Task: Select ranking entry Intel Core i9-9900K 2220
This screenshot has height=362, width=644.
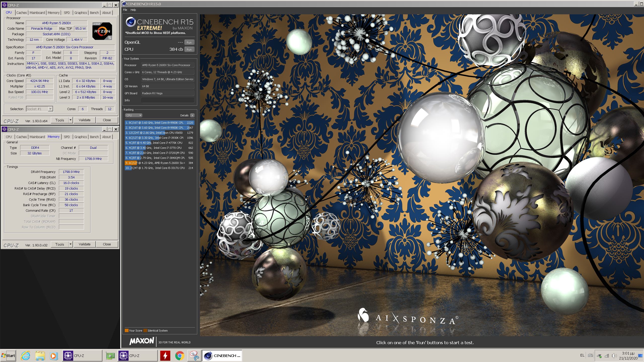Action: click(x=159, y=123)
